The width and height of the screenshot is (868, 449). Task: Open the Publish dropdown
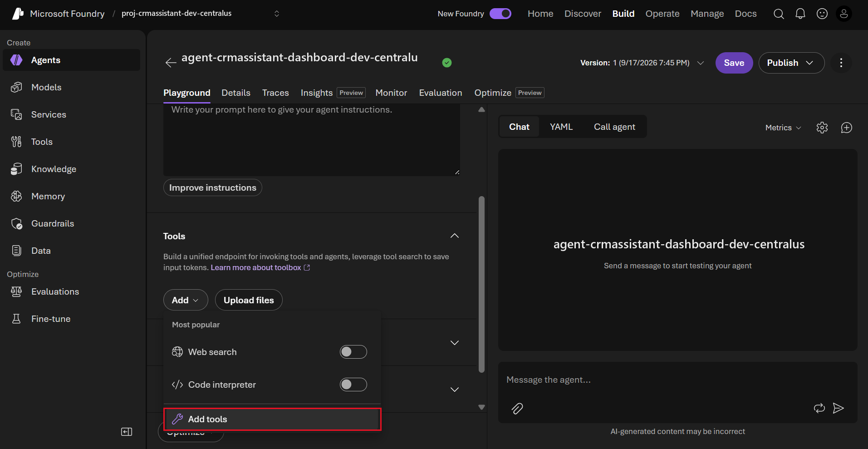[x=791, y=63]
